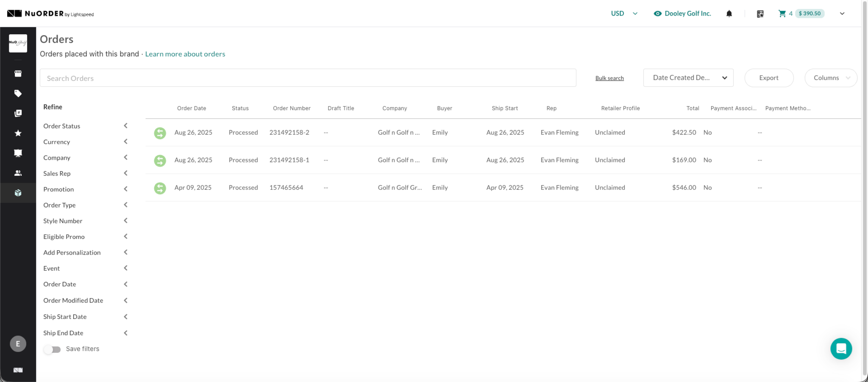Viewport: 868px width, 382px height.
Task: Click the eye icon next to Dooley Golf Inc.
Action: [657, 14]
